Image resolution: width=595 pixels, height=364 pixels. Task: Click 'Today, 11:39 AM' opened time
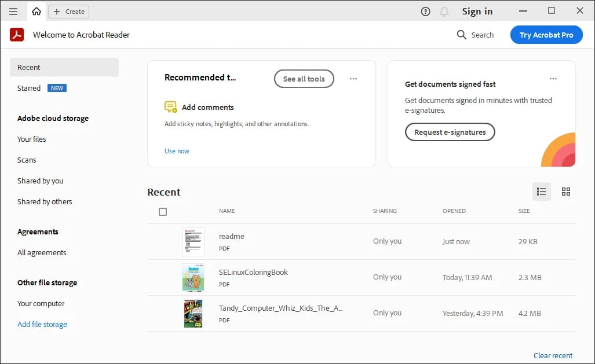(x=467, y=278)
